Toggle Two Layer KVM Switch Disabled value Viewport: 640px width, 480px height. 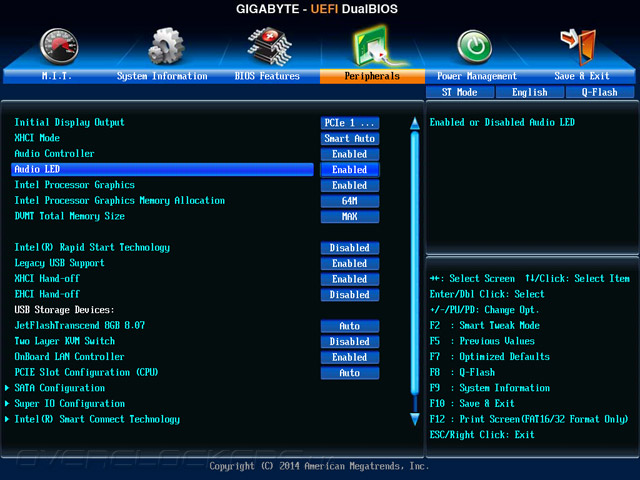(x=350, y=341)
